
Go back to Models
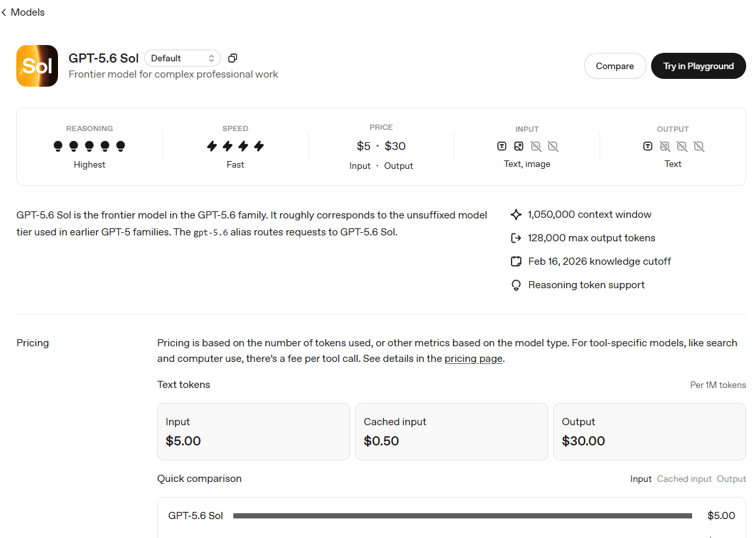[x=23, y=12]
